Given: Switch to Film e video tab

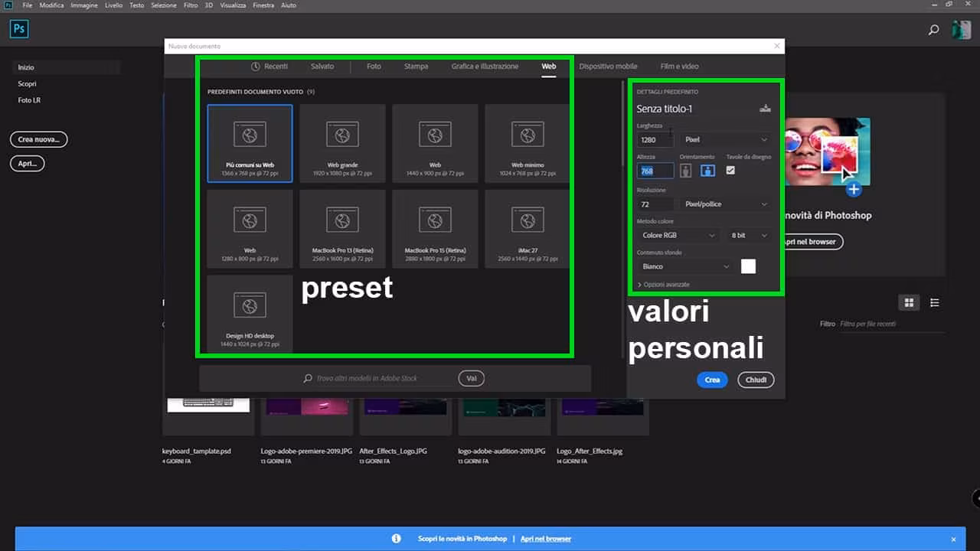Looking at the screenshot, I should point(680,67).
